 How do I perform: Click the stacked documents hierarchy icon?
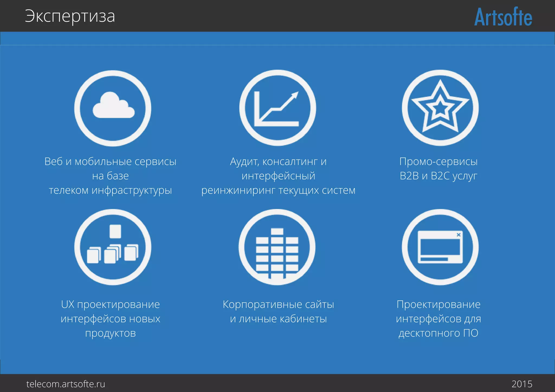point(113,247)
